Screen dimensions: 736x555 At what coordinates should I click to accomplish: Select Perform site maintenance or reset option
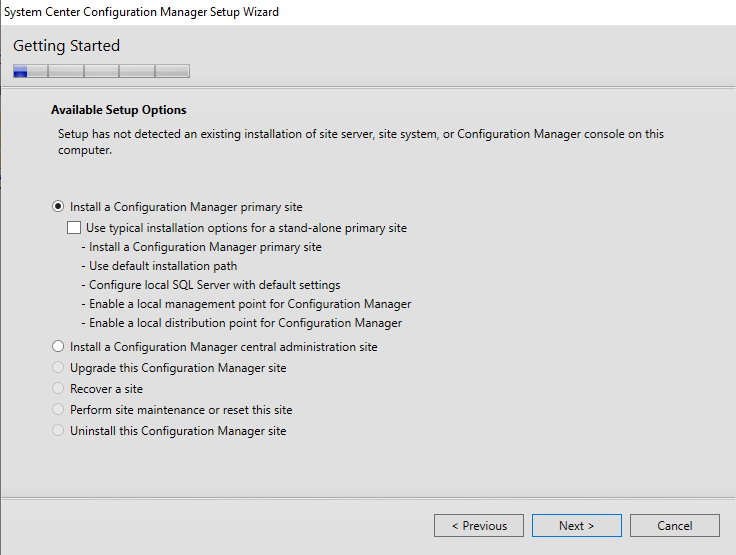click(x=58, y=409)
